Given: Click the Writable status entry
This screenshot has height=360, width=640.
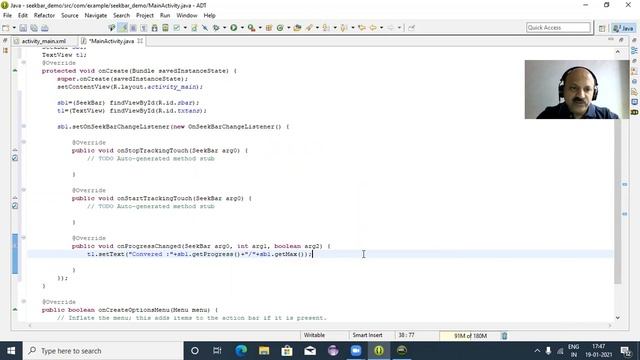Looking at the screenshot, I should [x=314, y=335].
